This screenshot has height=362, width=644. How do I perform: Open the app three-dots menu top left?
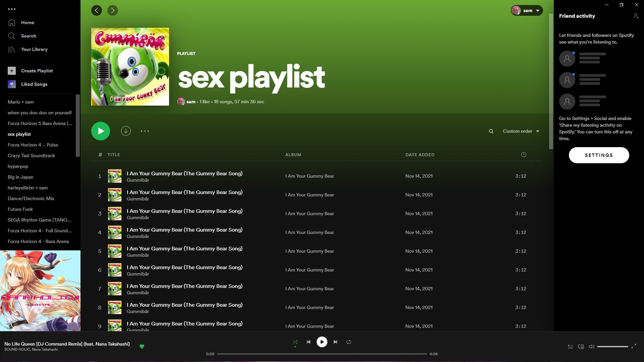click(x=12, y=9)
